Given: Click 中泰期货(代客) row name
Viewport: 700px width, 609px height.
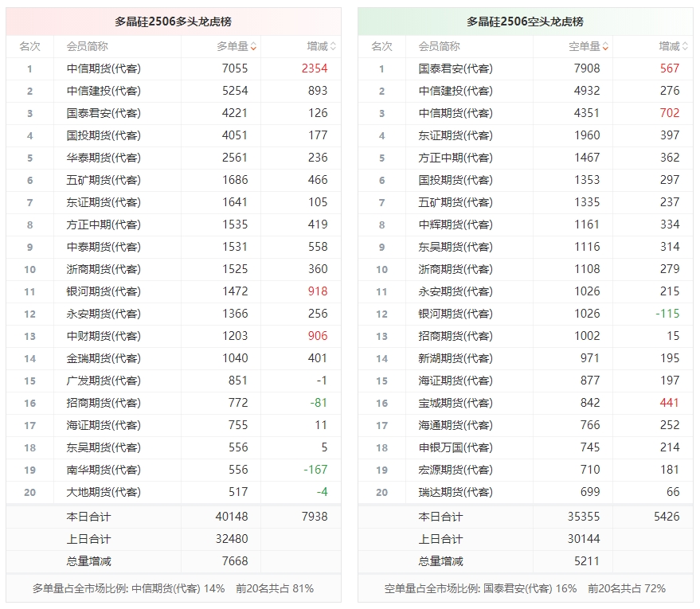Looking at the screenshot, I should pyautogui.click(x=104, y=247).
